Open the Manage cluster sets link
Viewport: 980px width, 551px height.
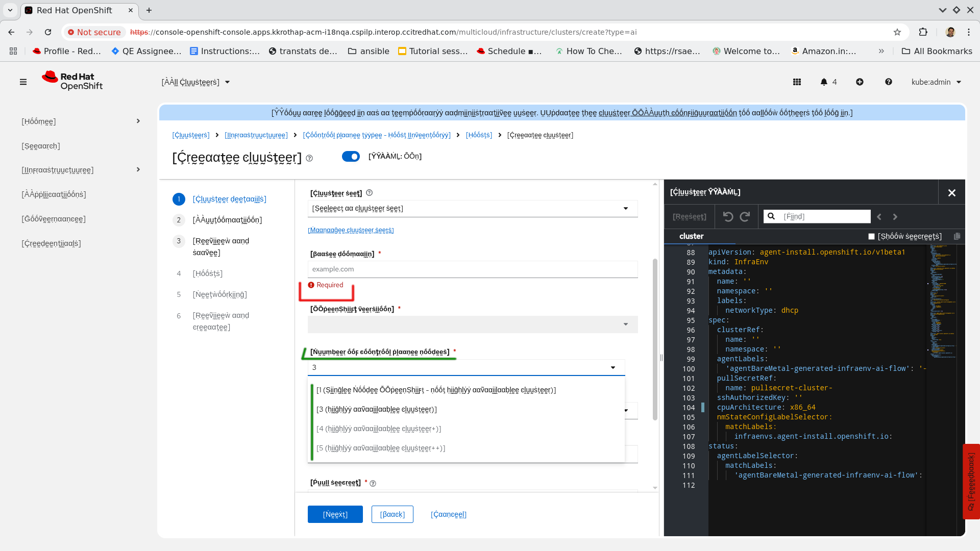(351, 230)
